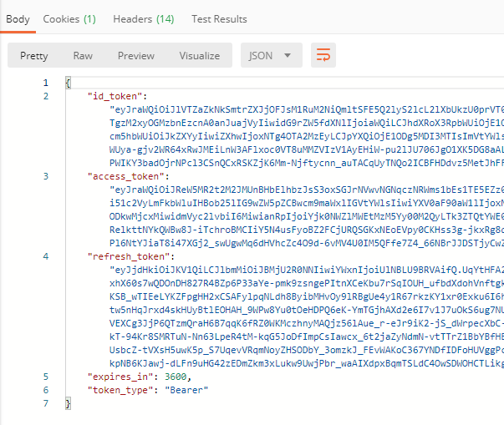Click the "token_type" key text

pyautogui.click(x=120, y=390)
